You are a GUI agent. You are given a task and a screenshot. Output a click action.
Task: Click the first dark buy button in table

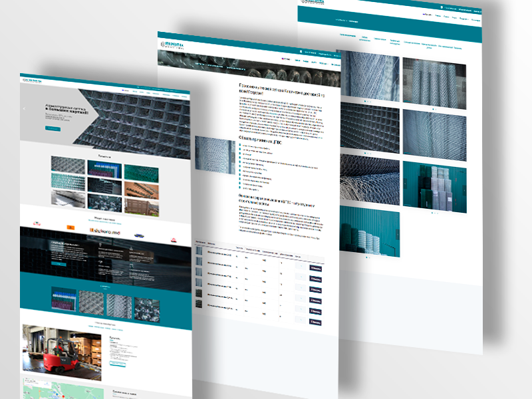(x=315, y=269)
